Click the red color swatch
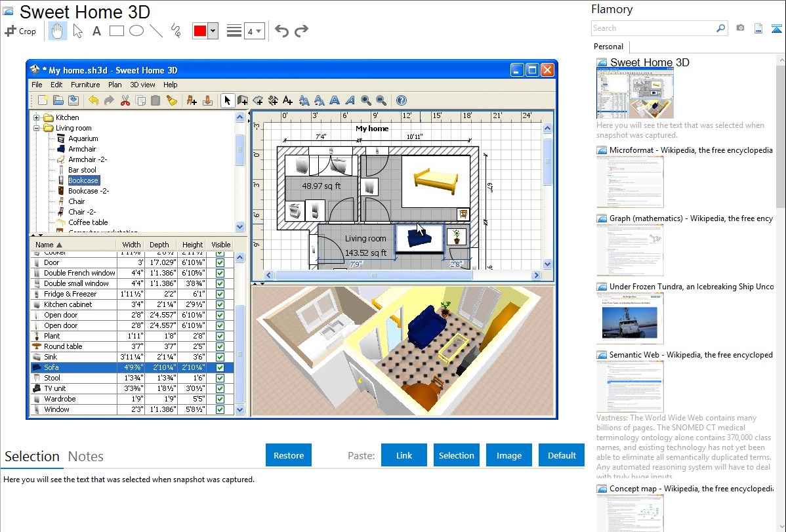The image size is (786, 532). coord(200,31)
